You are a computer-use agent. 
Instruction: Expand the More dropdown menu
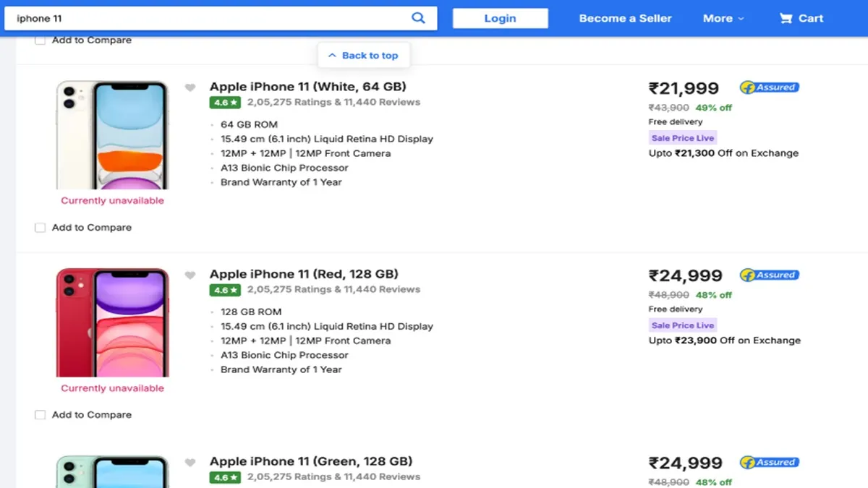tap(723, 19)
